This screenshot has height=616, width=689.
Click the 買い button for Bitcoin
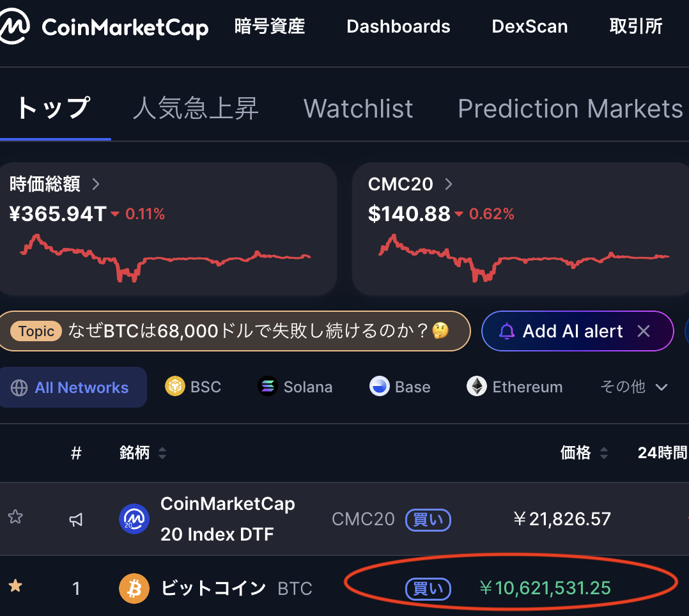(x=428, y=589)
